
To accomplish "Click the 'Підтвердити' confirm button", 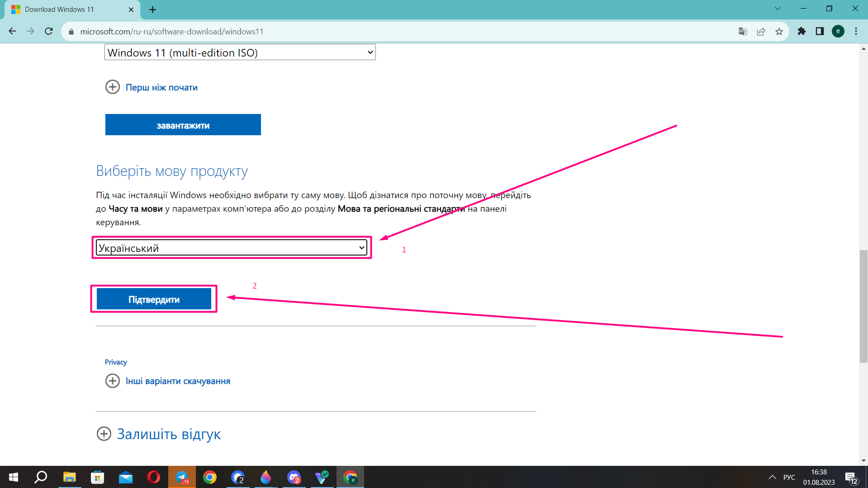I will click(x=154, y=299).
